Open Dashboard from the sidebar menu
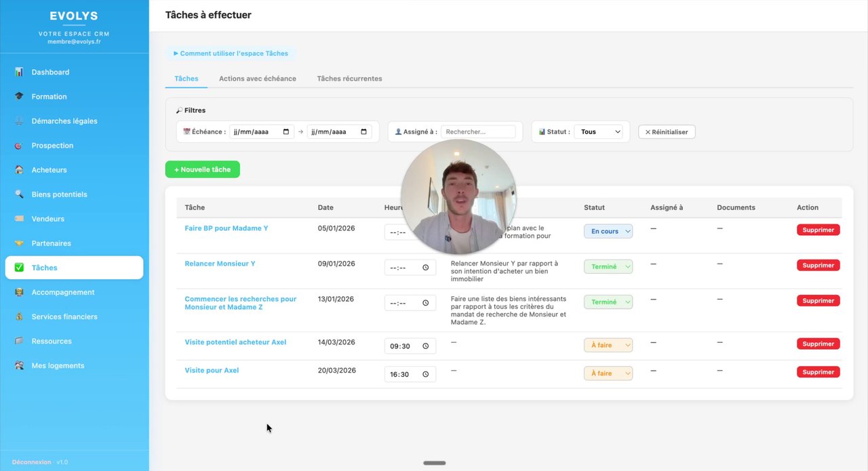 74,72
